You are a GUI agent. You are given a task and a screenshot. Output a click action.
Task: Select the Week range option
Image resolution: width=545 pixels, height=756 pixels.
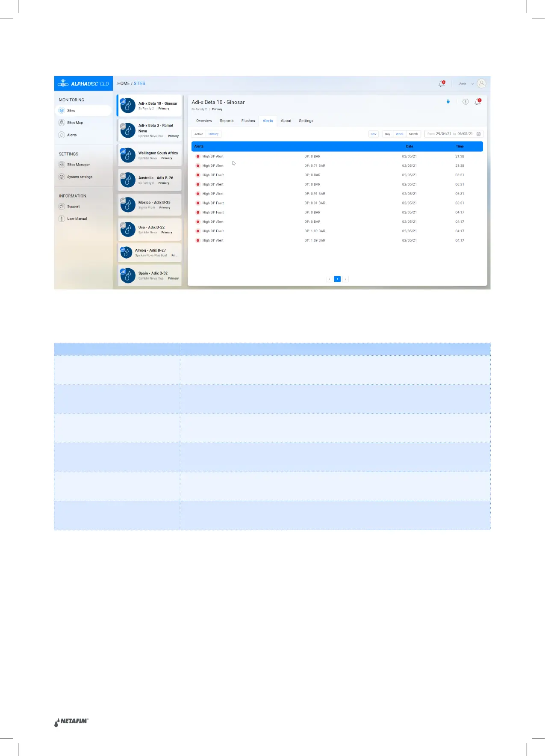pos(400,134)
